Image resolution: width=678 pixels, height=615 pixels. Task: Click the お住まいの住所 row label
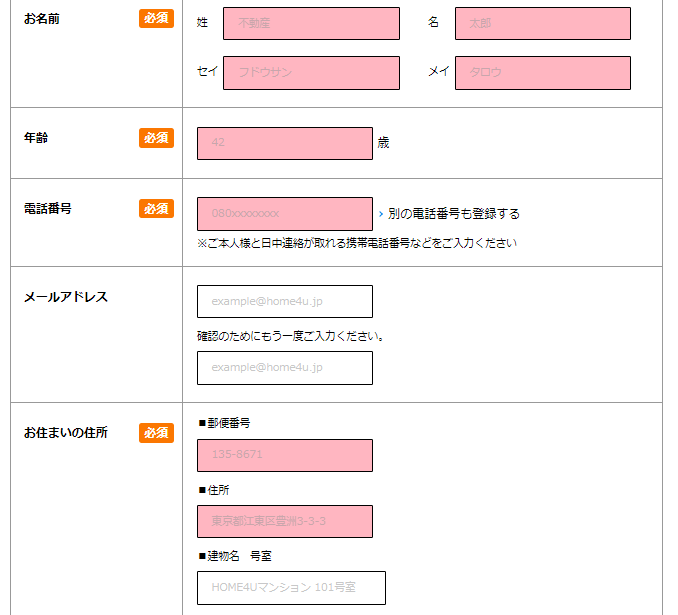pos(66,433)
